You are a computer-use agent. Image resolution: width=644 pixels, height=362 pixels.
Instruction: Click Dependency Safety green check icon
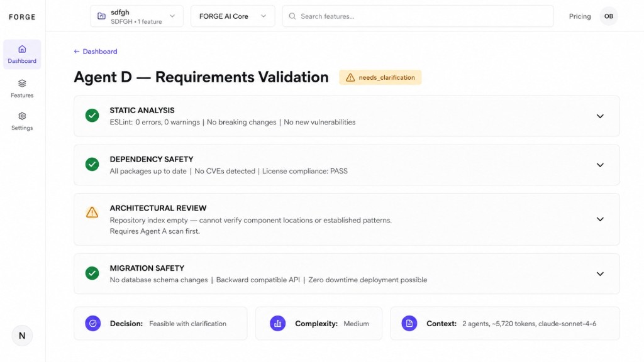[x=92, y=164]
